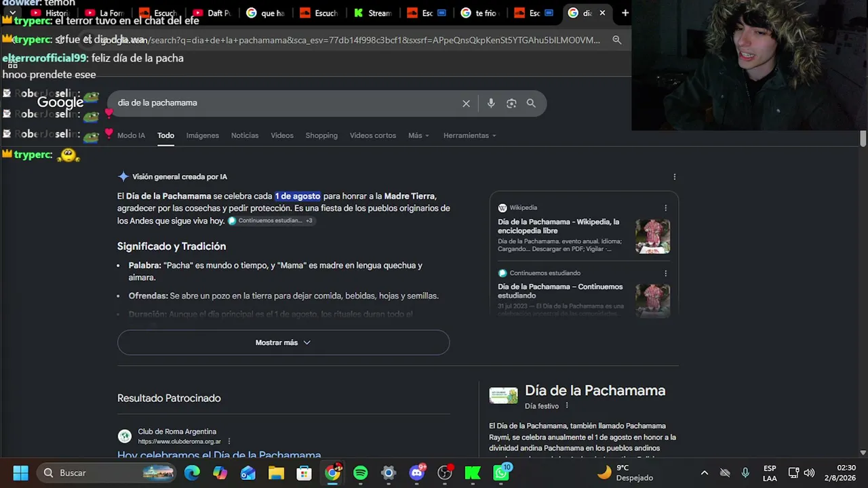Open the clubderoma.org.ar URL link

(x=180, y=442)
